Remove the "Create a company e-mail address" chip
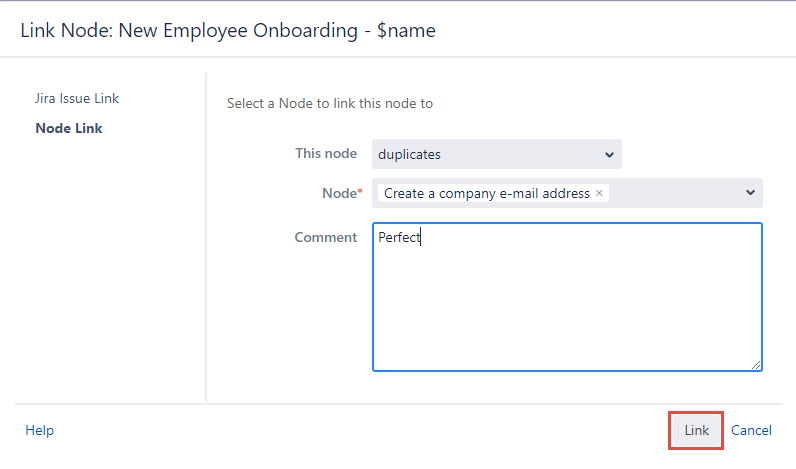Screen dimensions: 796x469 tap(599, 193)
